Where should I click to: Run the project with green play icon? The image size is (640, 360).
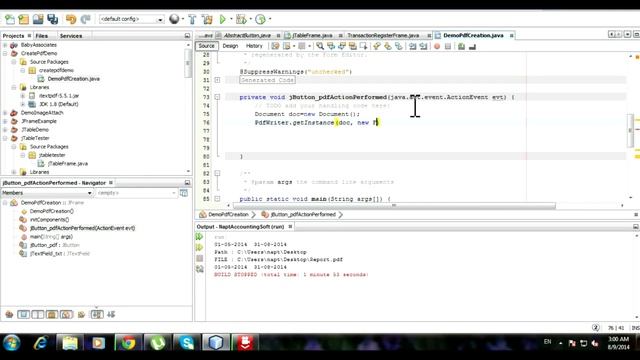[x=222, y=19]
